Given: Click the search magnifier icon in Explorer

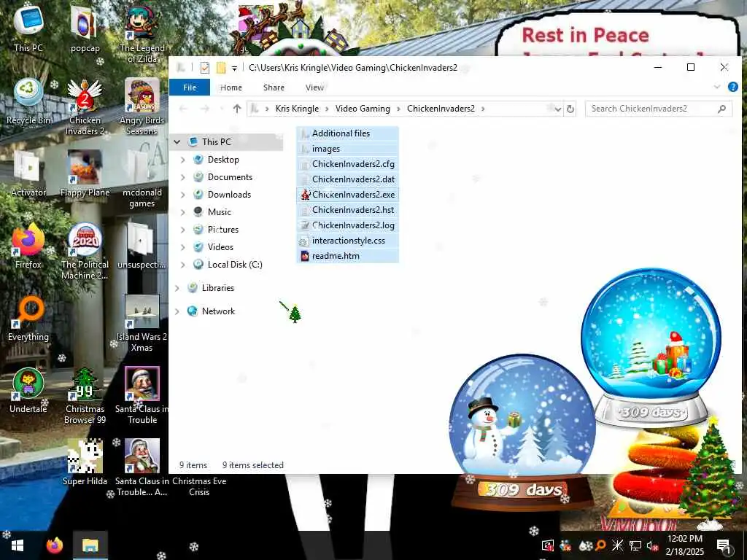Looking at the screenshot, I should pos(721,109).
